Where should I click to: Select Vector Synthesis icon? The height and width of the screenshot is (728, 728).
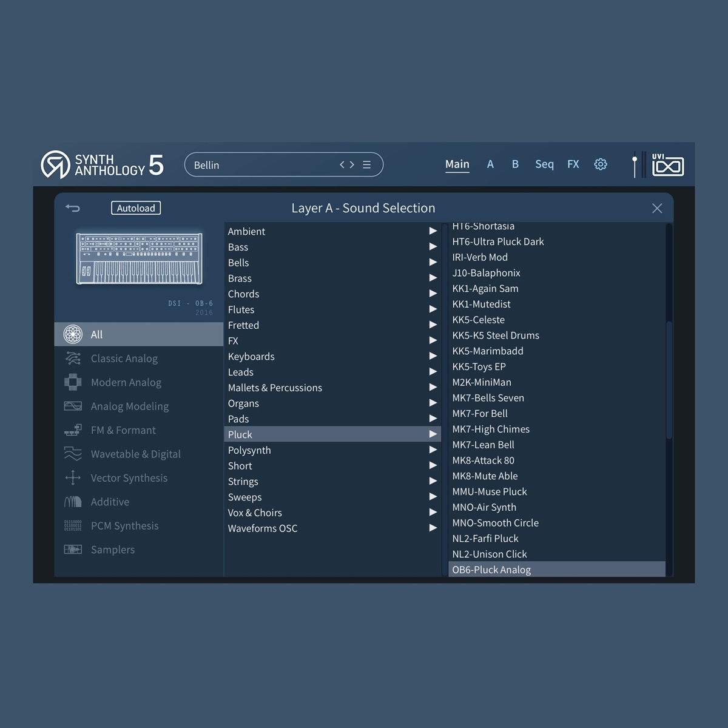[x=73, y=478]
